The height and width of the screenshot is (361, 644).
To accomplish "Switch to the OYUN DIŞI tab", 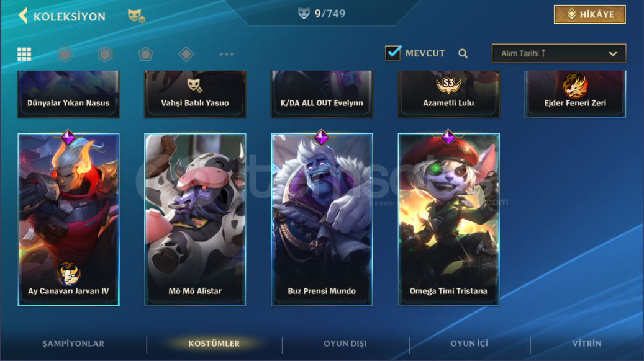I will pos(345,344).
